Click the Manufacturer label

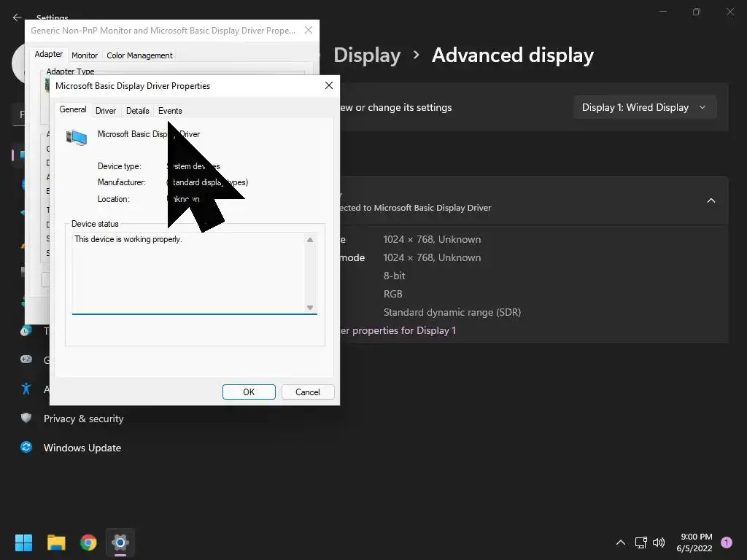point(122,182)
